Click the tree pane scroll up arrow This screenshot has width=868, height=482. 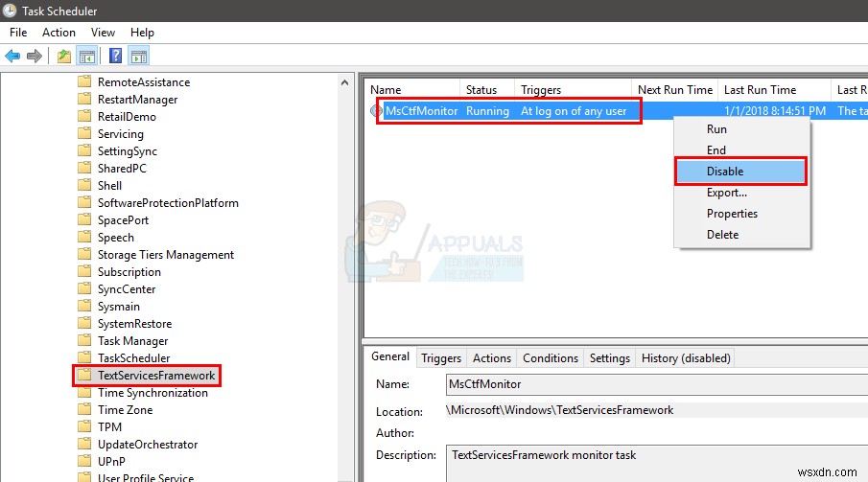pos(345,82)
